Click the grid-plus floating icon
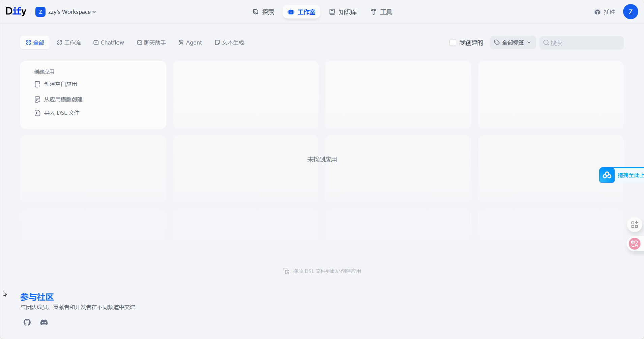The height and width of the screenshot is (339, 644). (635, 224)
